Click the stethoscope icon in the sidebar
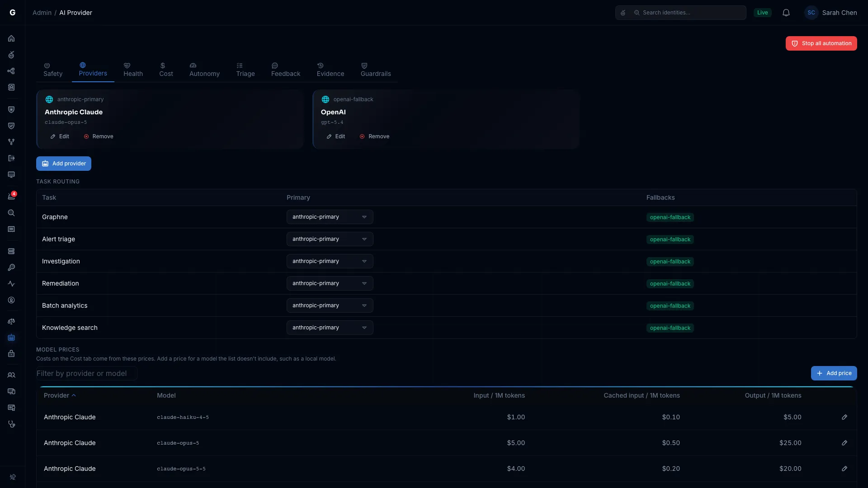The image size is (868, 488). click(x=11, y=424)
